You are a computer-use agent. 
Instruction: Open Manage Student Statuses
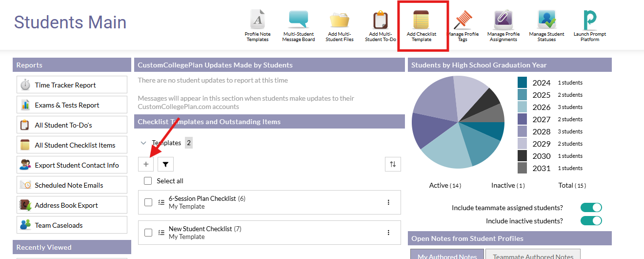pyautogui.click(x=546, y=20)
